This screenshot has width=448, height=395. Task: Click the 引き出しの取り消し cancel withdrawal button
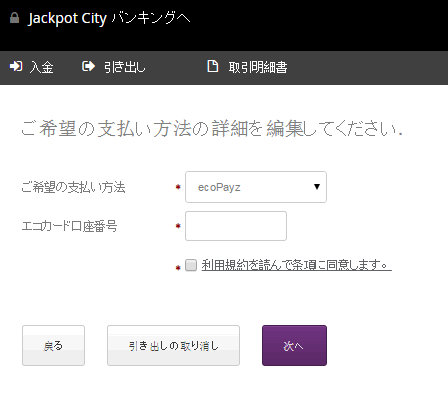173,346
